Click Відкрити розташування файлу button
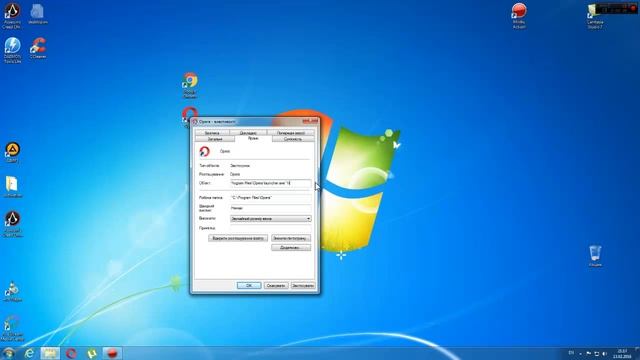 tap(238, 238)
